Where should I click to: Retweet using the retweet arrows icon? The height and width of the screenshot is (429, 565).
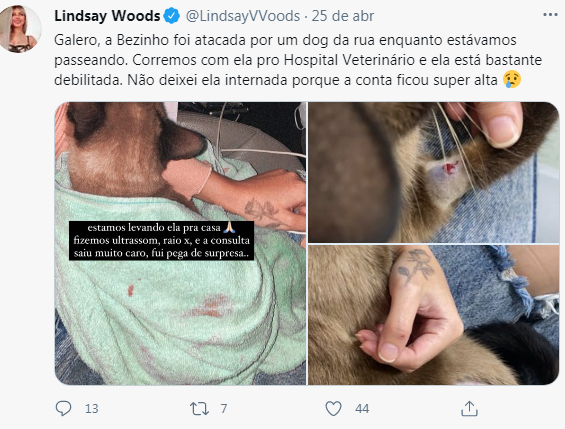pyautogui.click(x=199, y=409)
